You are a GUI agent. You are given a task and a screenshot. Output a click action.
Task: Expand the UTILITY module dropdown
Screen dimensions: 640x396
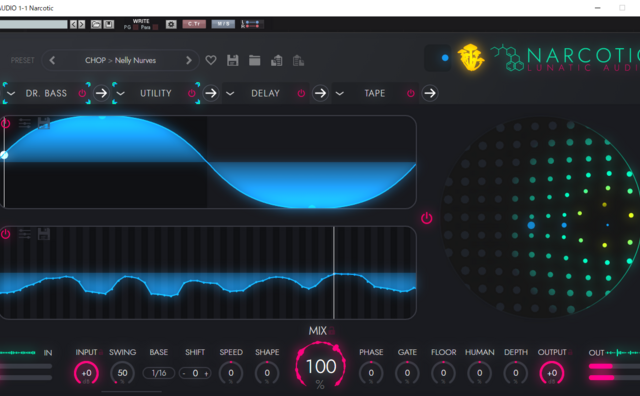(120, 93)
